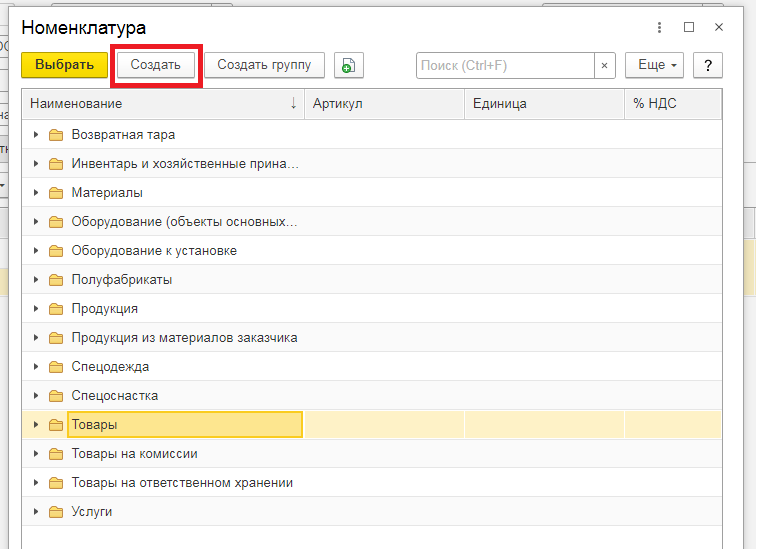Click the sort arrow in Наименование header
Screen dimensions: 768x549
293,103
